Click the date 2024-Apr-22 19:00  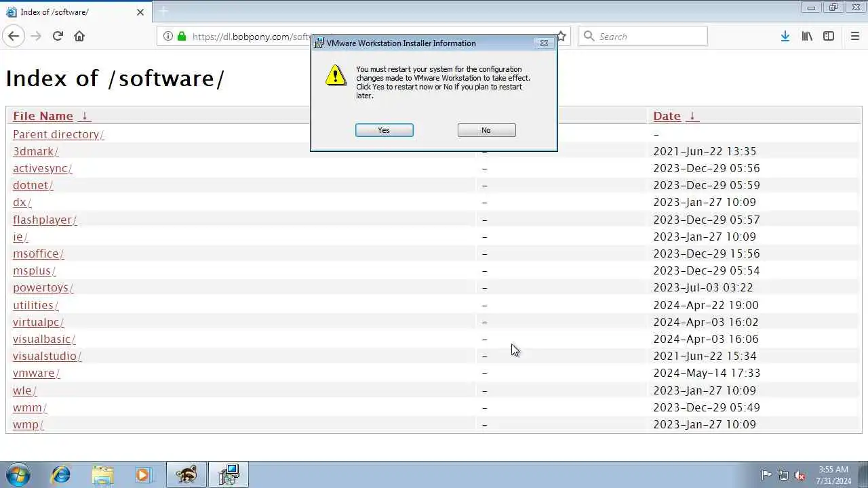click(706, 305)
